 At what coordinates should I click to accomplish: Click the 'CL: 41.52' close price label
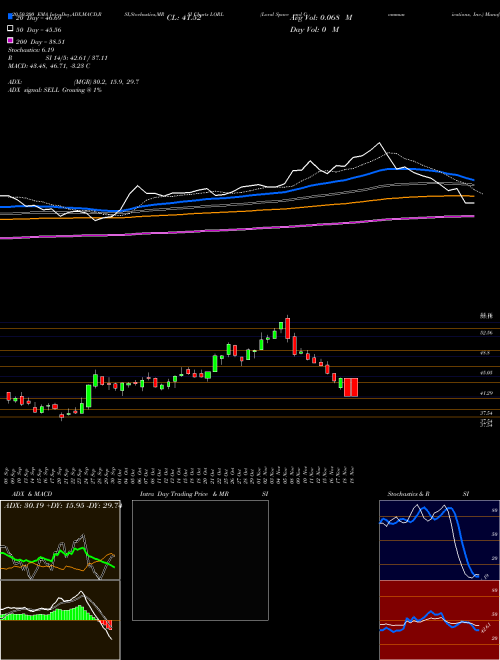(184, 18)
